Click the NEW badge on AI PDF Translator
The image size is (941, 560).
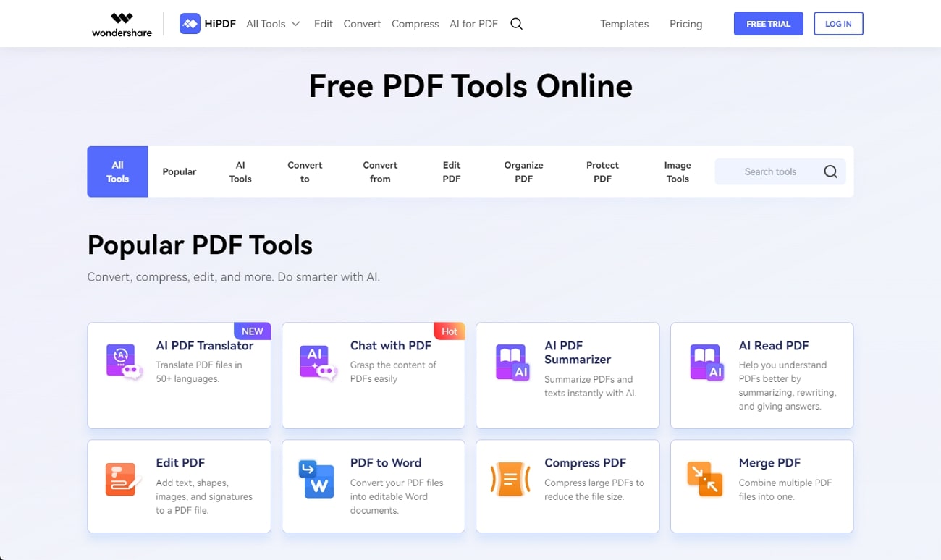click(252, 331)
